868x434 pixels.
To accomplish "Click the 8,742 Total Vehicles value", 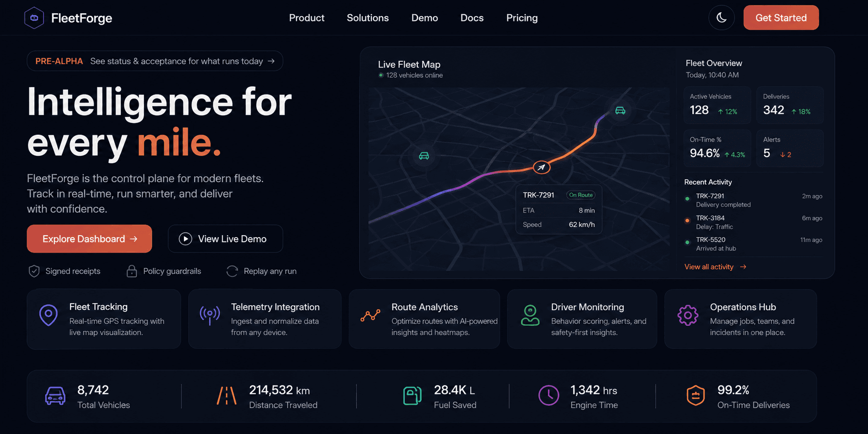I will tap(93, 390).
